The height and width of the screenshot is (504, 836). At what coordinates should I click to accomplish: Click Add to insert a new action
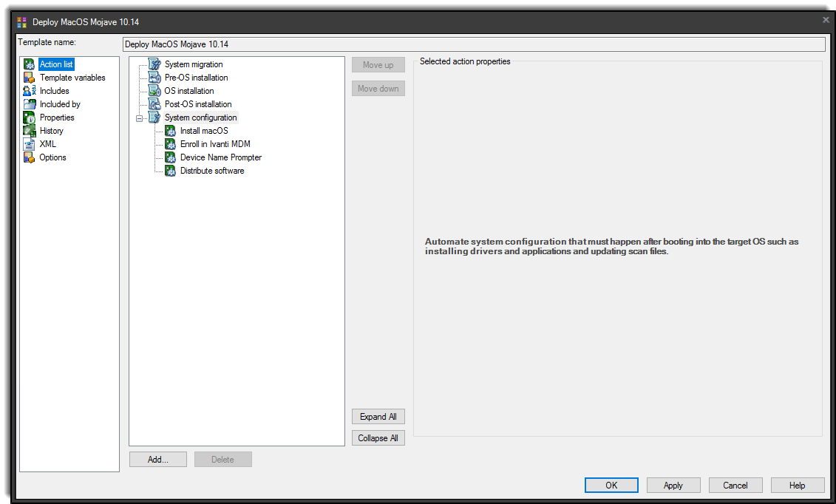pyautogui.click(x=157, y=459)
